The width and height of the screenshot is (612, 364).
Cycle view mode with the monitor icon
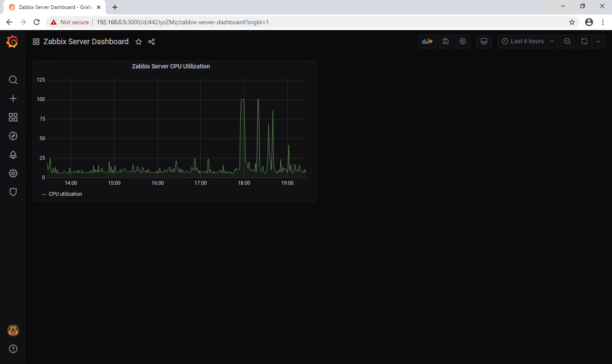tap(484, 41)
